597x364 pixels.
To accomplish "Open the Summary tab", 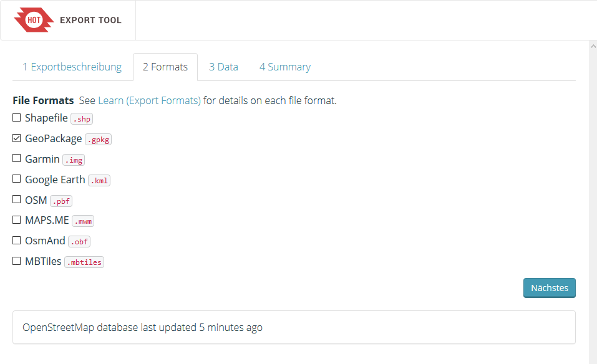I will point(285,67).
